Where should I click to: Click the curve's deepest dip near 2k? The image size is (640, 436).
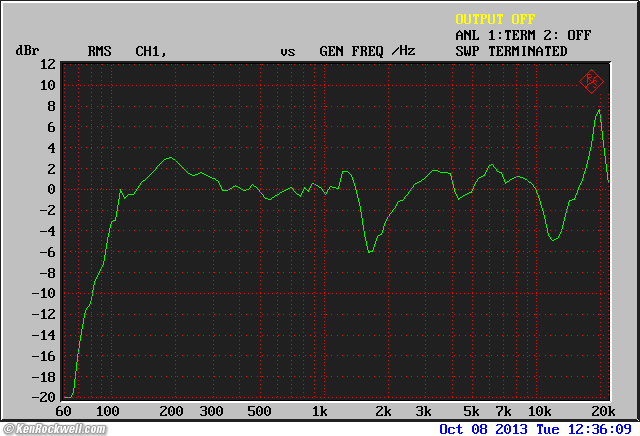tap(370, 252)
